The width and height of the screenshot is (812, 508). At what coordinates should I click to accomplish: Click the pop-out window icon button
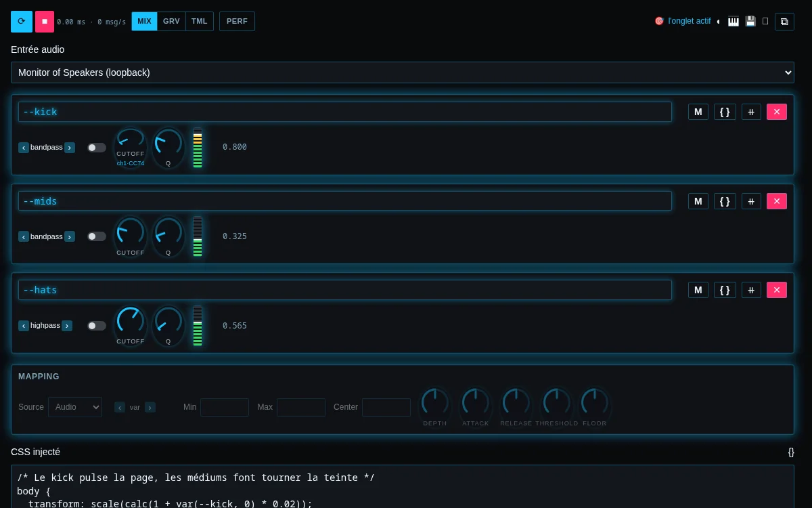coord(784,21)
